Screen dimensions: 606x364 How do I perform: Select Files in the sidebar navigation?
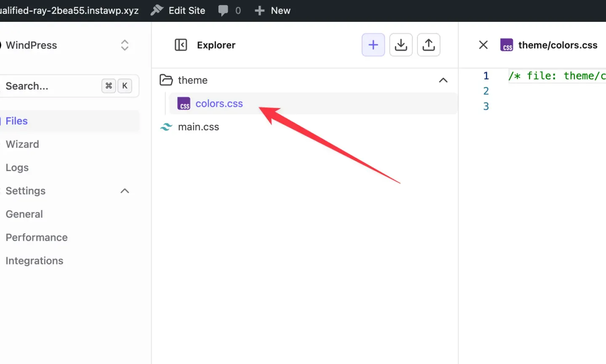click(x=16, y=121)
